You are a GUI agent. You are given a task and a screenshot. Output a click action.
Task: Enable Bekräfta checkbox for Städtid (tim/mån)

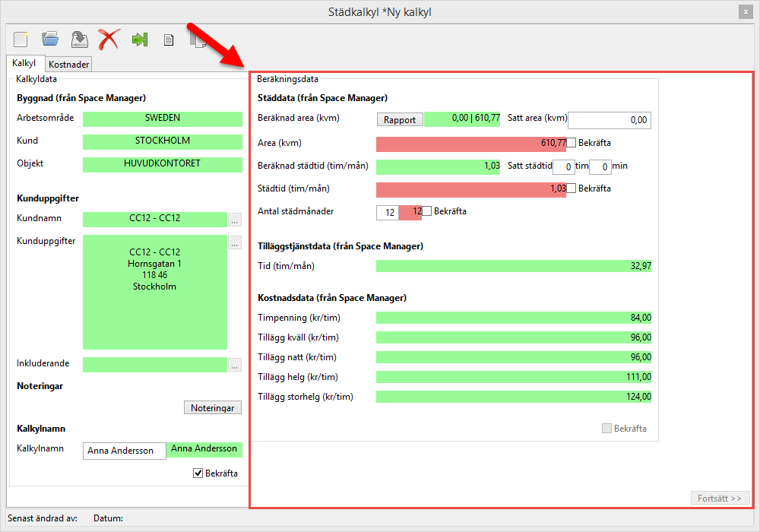tap(572, 188)
